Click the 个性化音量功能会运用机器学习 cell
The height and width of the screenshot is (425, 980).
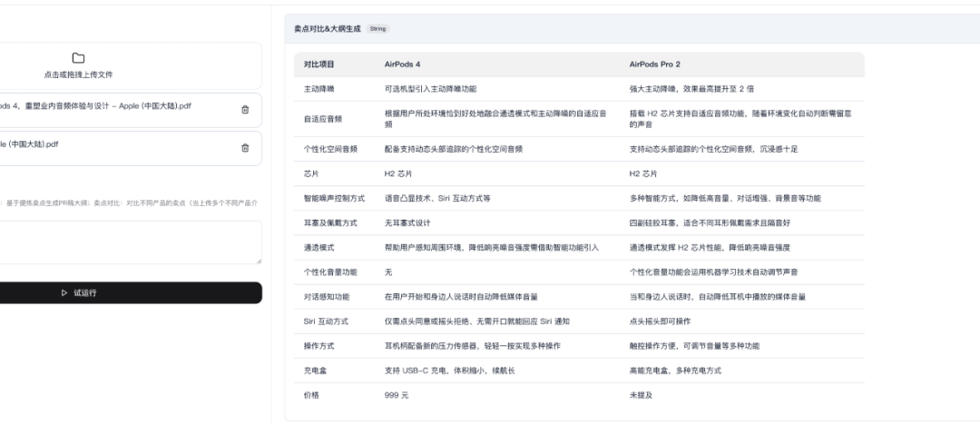coord(713,272)
